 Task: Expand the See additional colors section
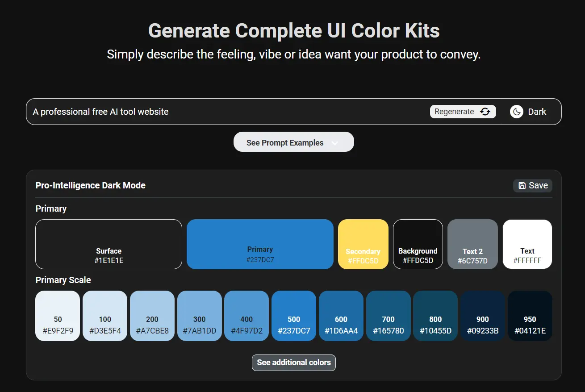(x=294, y=363)
